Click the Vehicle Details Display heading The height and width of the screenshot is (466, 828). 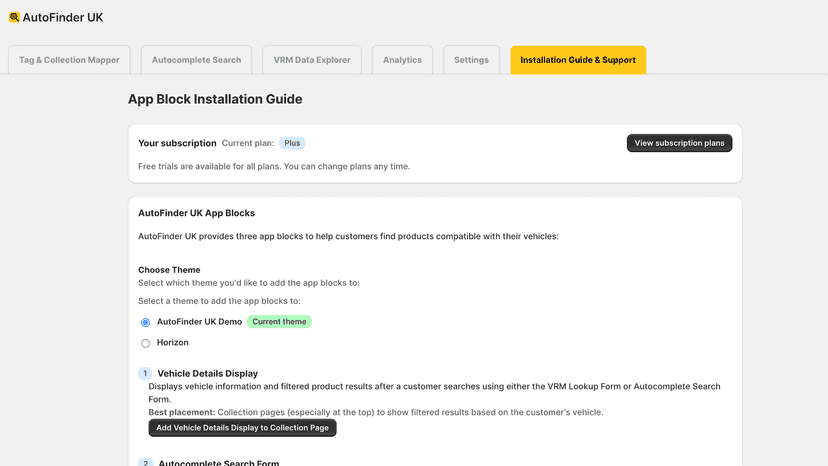click(x=208, y=374)
